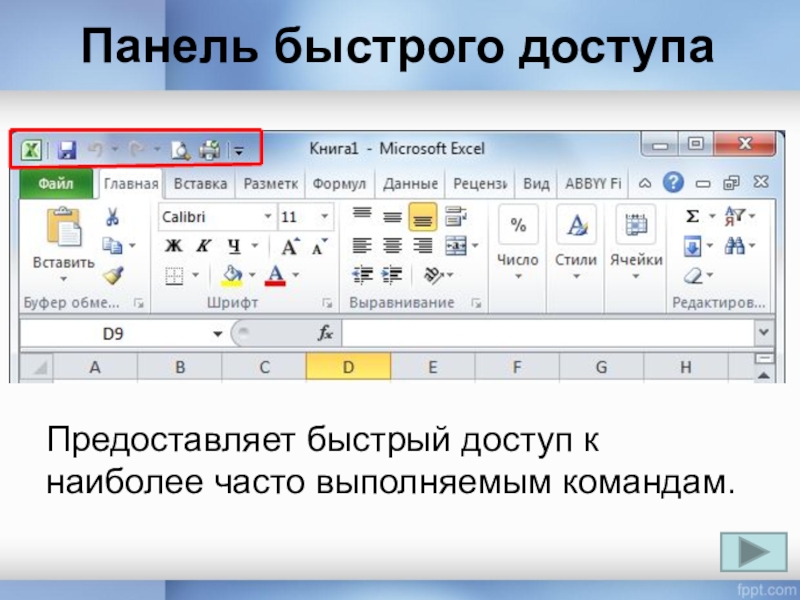800x600 pixels.
Task: Switch to the Главная tab
Action: pos(131,184)
